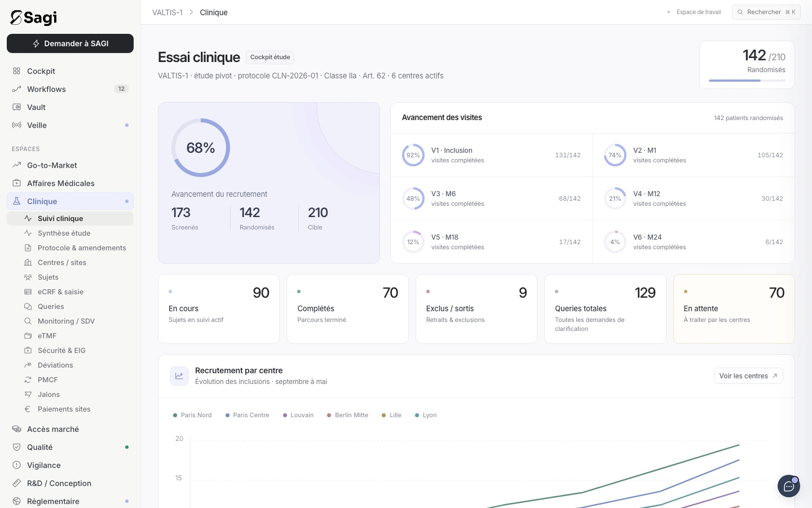
Task: Click the Vigilance alert icon
Action: [17, 465]
